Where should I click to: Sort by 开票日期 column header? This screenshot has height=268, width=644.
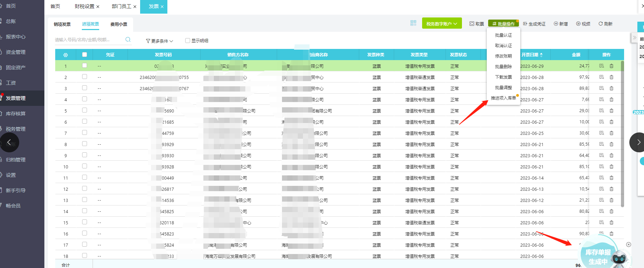[x=532, y=55]
